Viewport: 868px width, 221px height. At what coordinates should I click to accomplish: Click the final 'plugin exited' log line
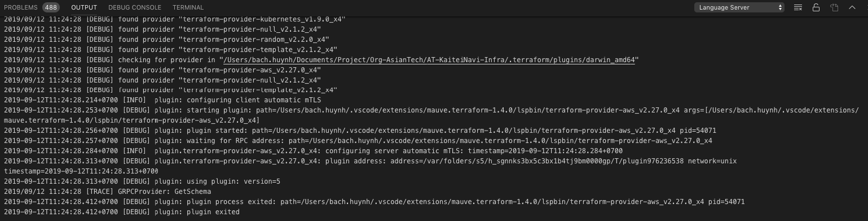click(x=122, y=212)
